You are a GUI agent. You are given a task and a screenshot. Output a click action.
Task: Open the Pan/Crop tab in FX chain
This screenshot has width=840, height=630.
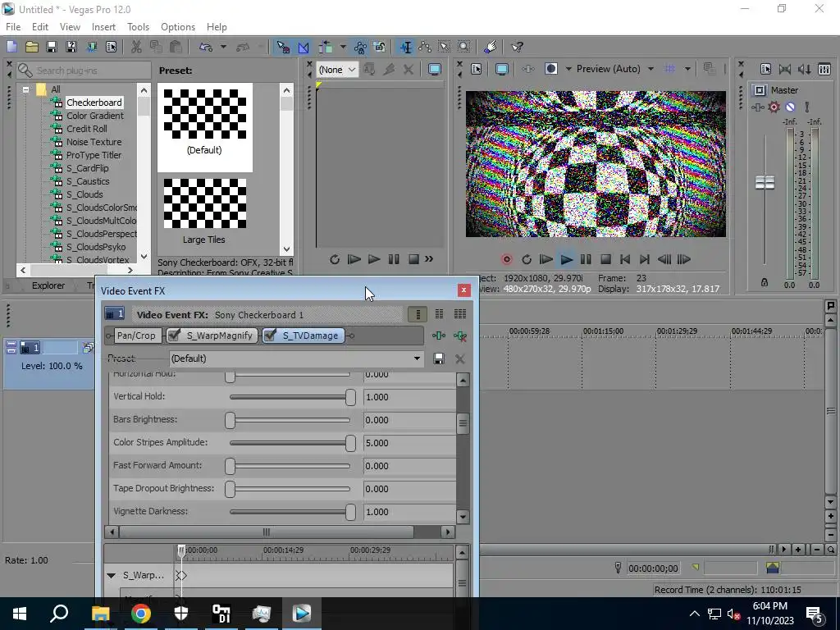tap(136, 336)
